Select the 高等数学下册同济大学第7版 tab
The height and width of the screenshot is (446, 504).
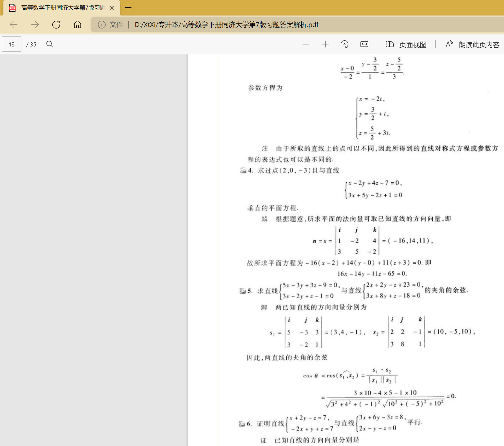coord(62,8)
